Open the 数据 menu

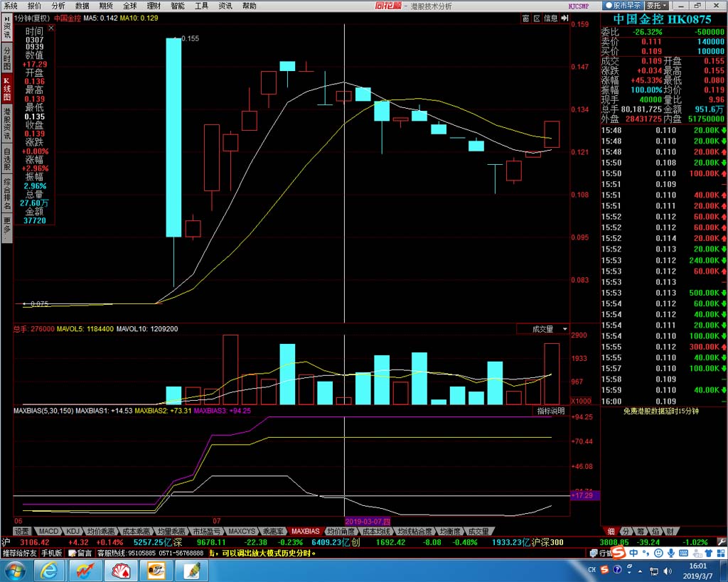click(82, 6)
